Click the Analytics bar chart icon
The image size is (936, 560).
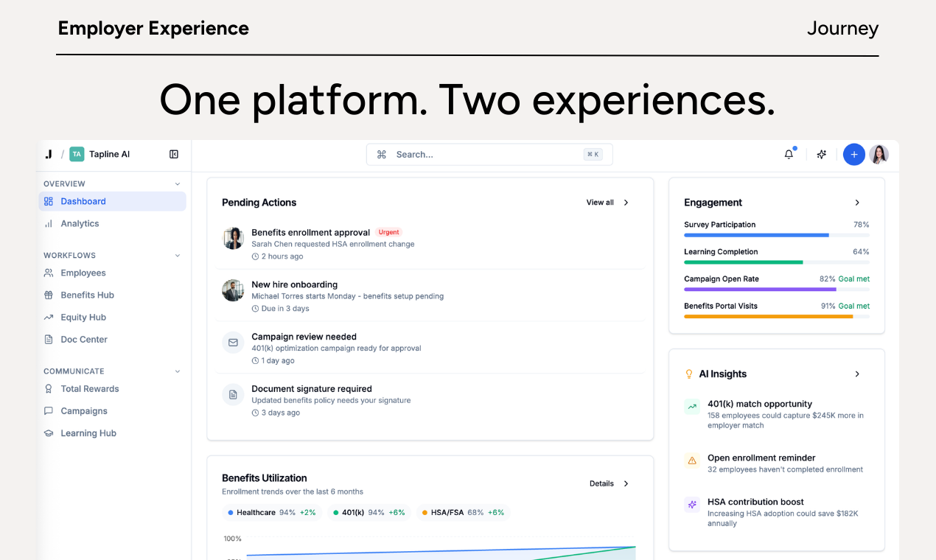(x=49, y=223)
